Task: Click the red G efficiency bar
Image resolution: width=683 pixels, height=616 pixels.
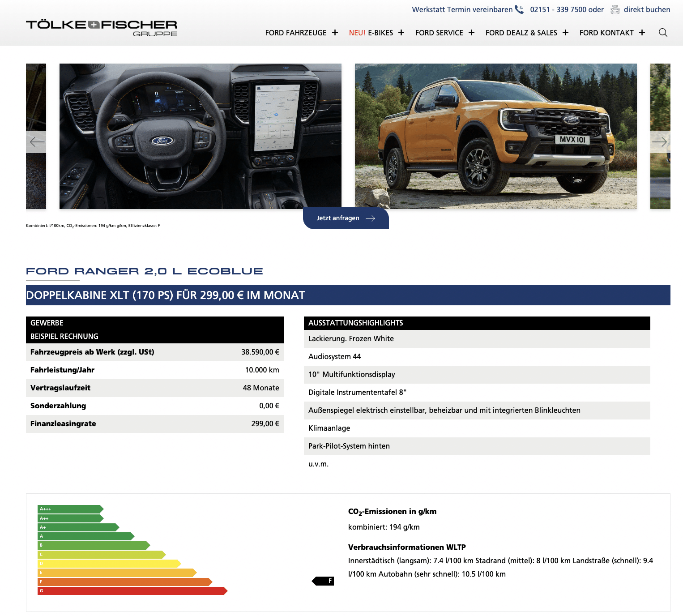Action: (x=132, y=591)
